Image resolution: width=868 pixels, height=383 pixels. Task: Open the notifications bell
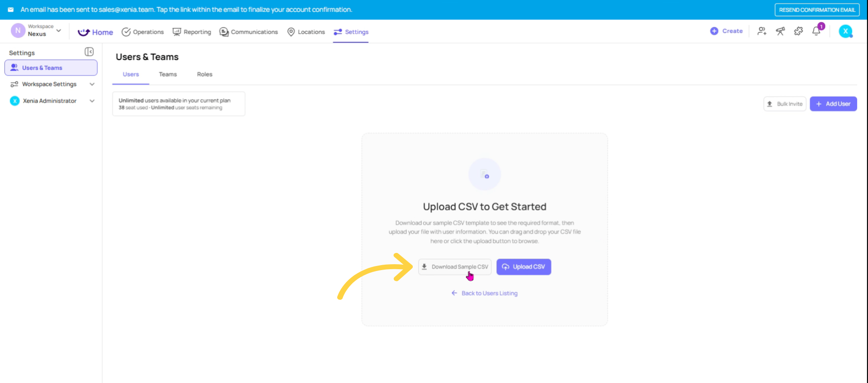pos(816,31)
